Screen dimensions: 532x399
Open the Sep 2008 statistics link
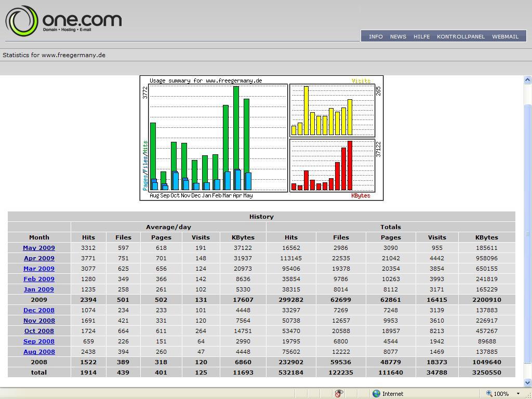click(x=39, y=341)
